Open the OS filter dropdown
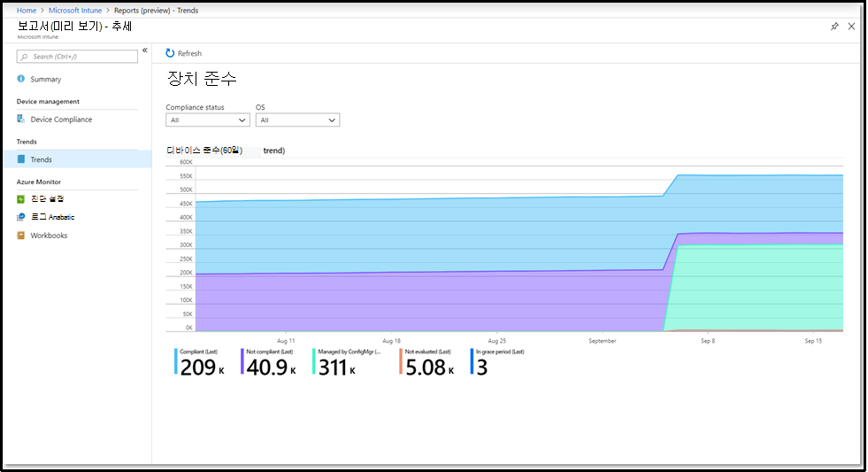 297,120
